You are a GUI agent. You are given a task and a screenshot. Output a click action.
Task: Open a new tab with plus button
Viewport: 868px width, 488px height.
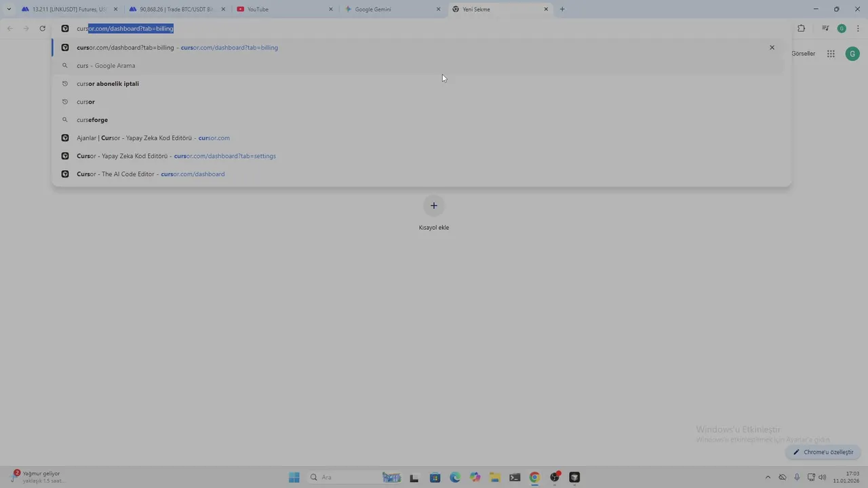562,9
